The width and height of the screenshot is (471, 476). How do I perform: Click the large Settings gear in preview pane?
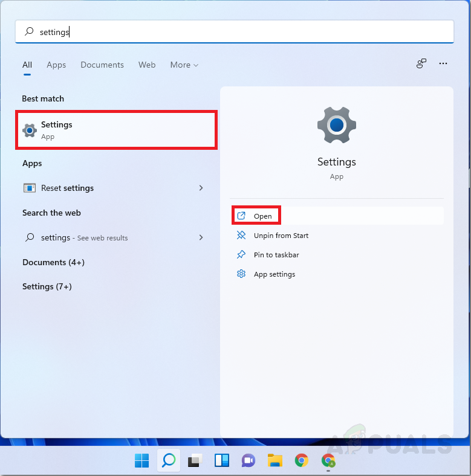click(x=337, y=125)
